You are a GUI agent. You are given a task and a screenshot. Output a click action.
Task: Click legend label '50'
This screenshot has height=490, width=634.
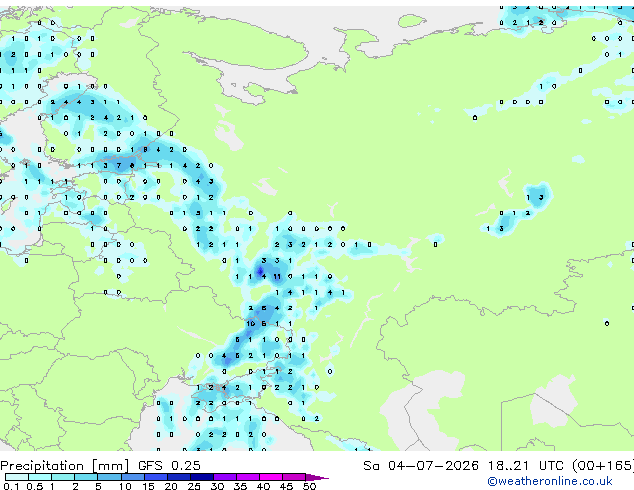309,486
